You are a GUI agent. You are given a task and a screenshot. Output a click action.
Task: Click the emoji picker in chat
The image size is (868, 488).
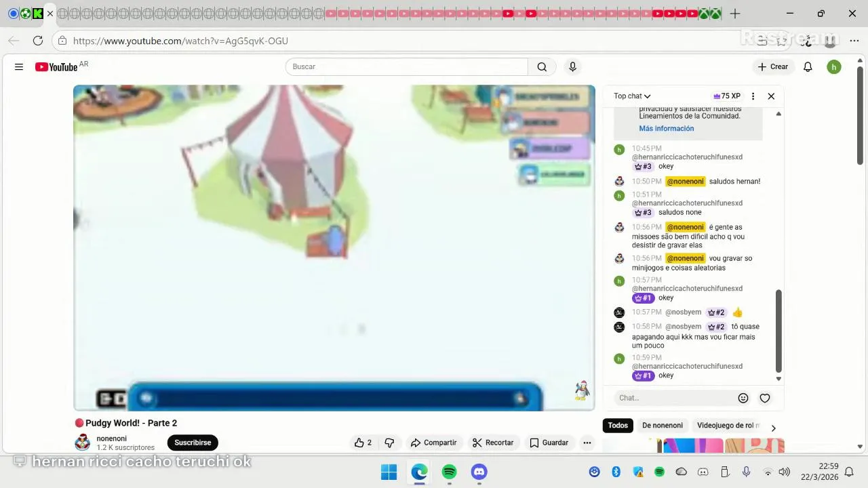pyautogui.click(x=743, y=398)
